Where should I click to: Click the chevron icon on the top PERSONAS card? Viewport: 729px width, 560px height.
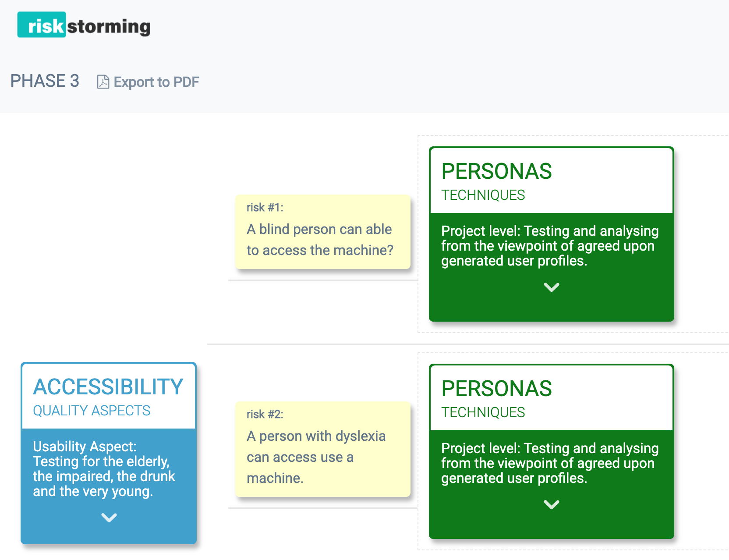(551, 287)
